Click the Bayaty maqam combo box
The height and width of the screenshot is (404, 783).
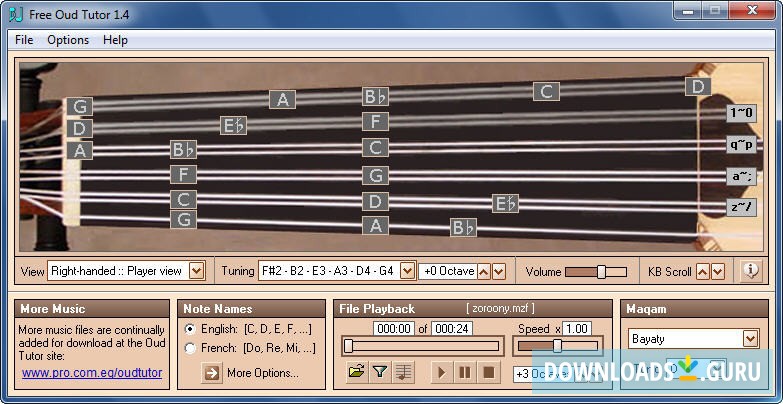[694, 339]
